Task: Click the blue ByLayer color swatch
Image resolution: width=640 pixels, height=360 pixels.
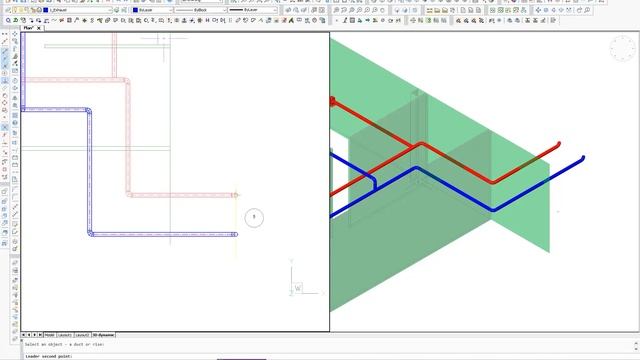Action: coord(136,10)
